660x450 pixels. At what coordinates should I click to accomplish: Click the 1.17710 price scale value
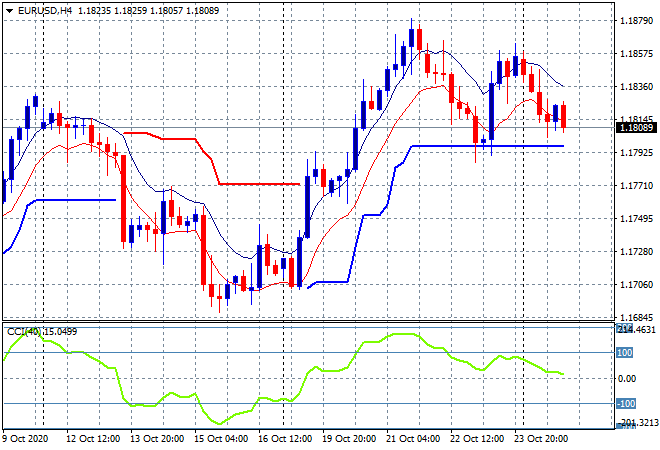click(636, 186)
